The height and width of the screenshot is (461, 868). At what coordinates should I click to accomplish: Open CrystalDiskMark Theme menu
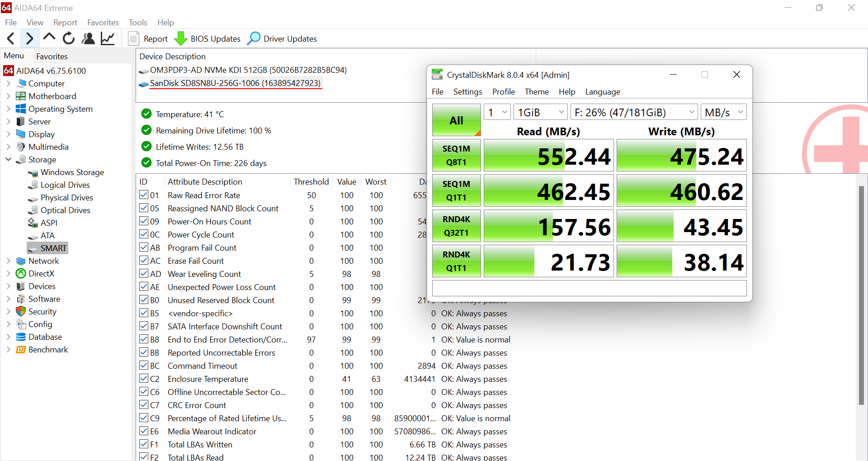tap(537, 92)
